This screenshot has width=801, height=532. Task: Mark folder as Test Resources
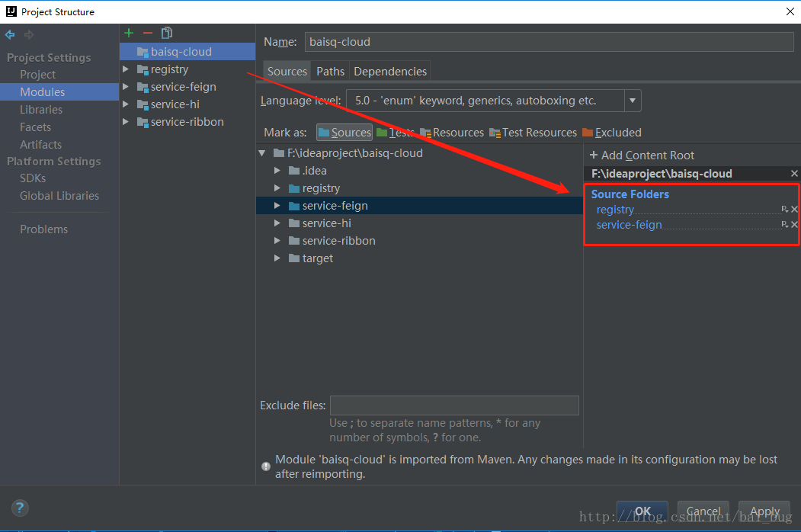point(533,133)
